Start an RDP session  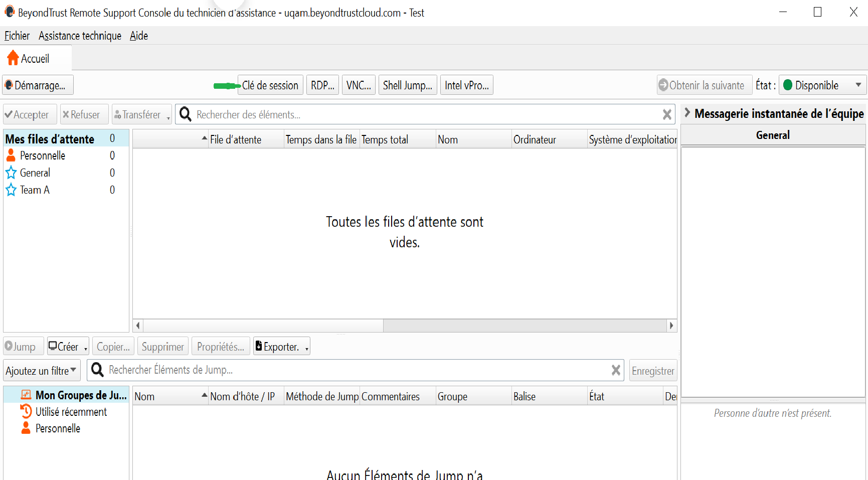322,85
